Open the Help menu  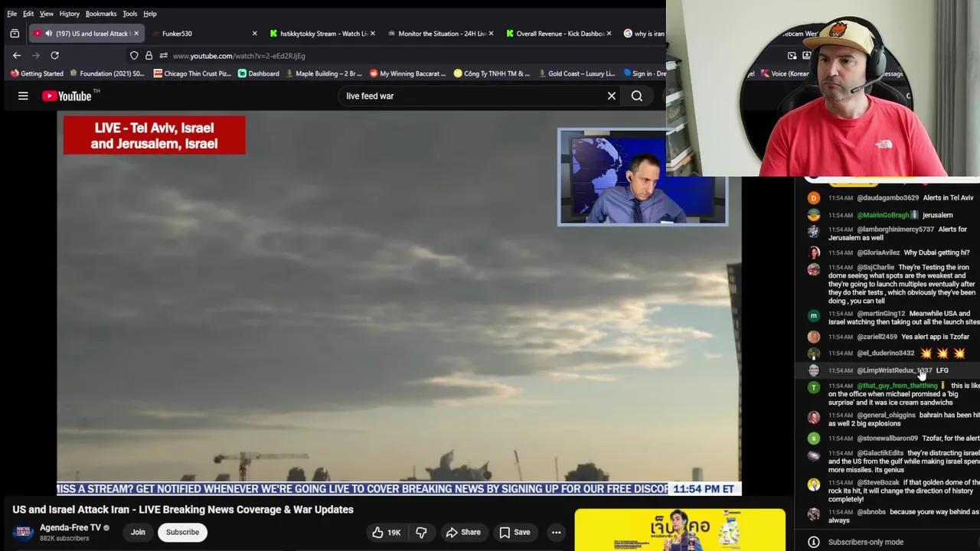pyautogui.click(x=150, y=14)
